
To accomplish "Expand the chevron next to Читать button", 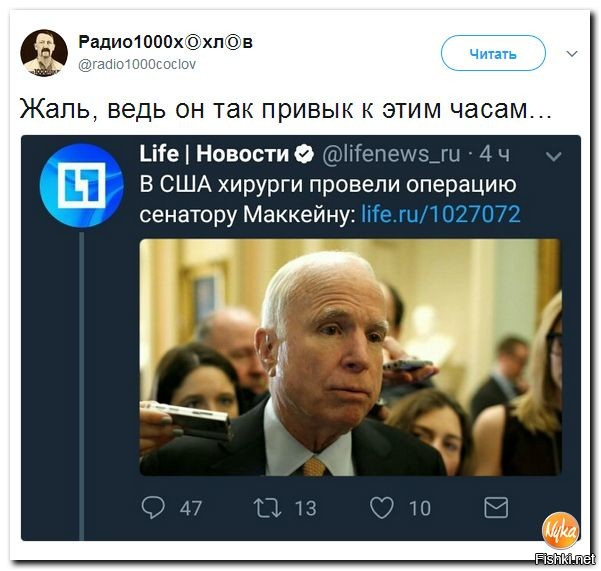I will (x=571, y=53).
